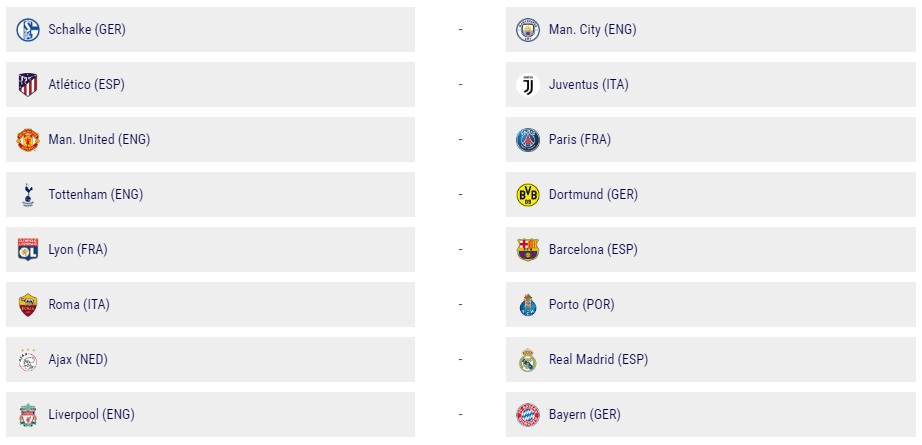The width and height of the screenshot is (922, 445).
Task: Open the Bayern (GER) team link
Action: click(x=585, y=415)
